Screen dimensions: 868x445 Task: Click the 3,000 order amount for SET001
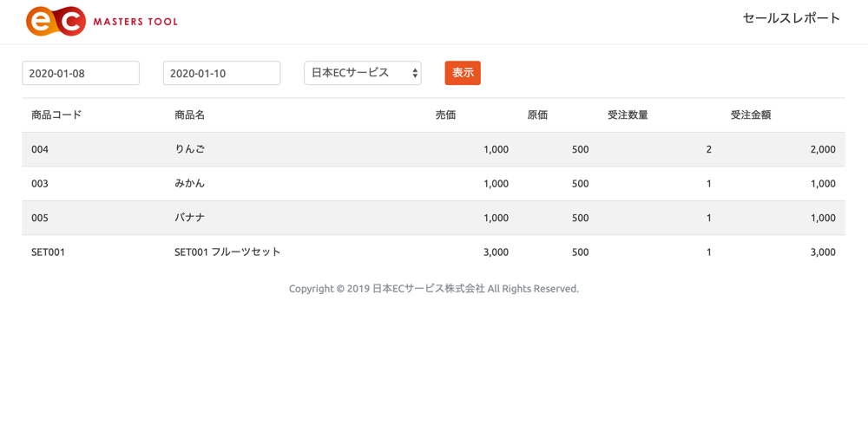click(x=823, y=252)
